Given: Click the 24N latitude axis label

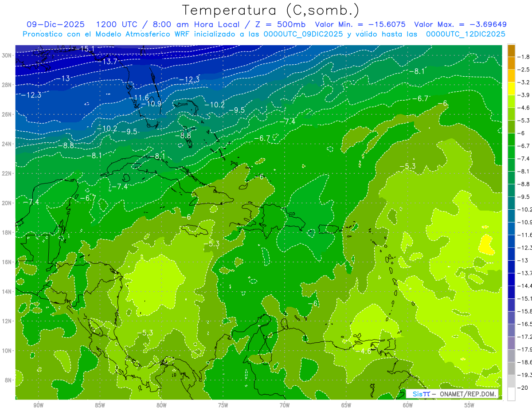Looking at the screenshot, I should (8, 144).
